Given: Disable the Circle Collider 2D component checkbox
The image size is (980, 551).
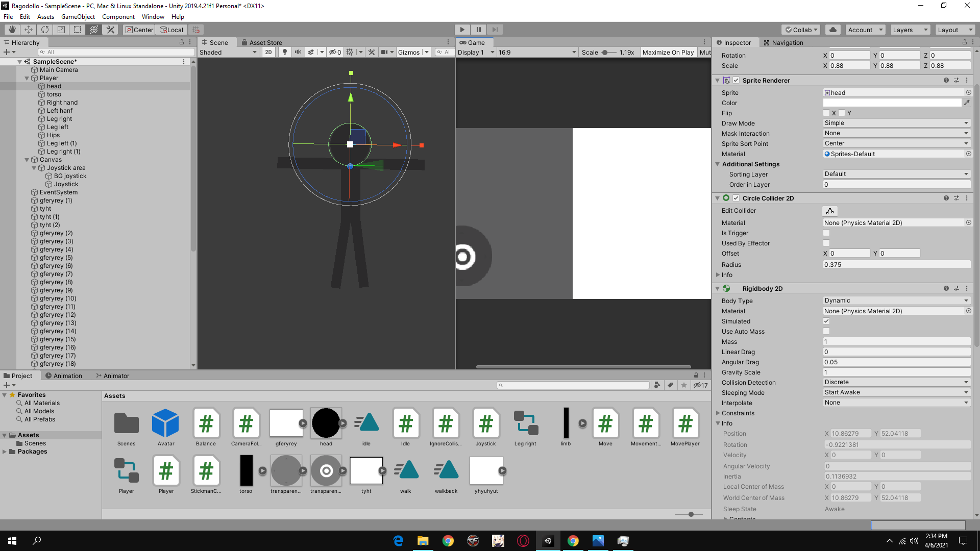Looking at the screenshot, I should coord(736,198).
